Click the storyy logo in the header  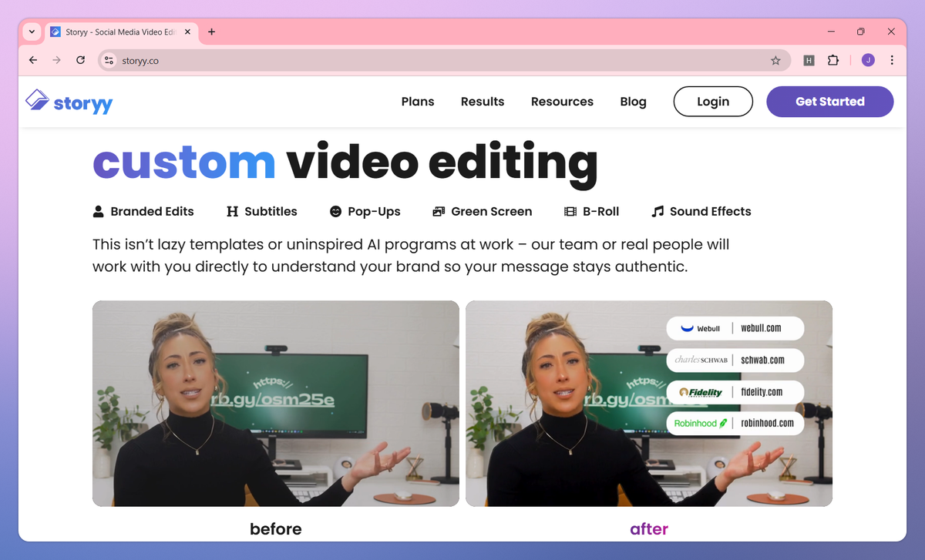[x=69, y=101]
